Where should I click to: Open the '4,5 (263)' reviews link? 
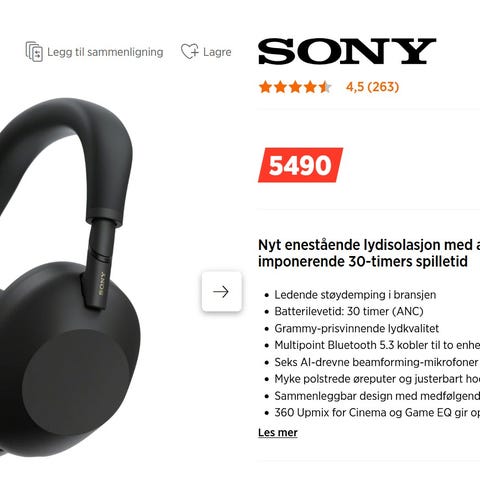[372, 87]
